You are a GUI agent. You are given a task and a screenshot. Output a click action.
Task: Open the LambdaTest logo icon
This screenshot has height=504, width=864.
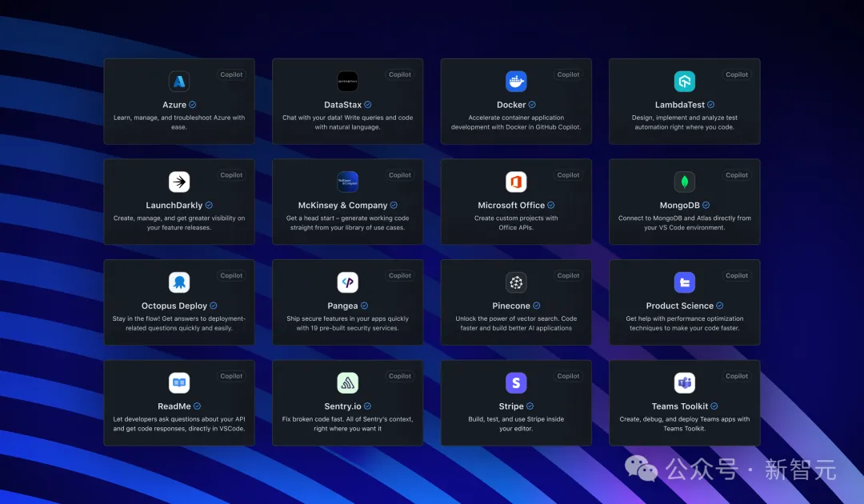684,82
